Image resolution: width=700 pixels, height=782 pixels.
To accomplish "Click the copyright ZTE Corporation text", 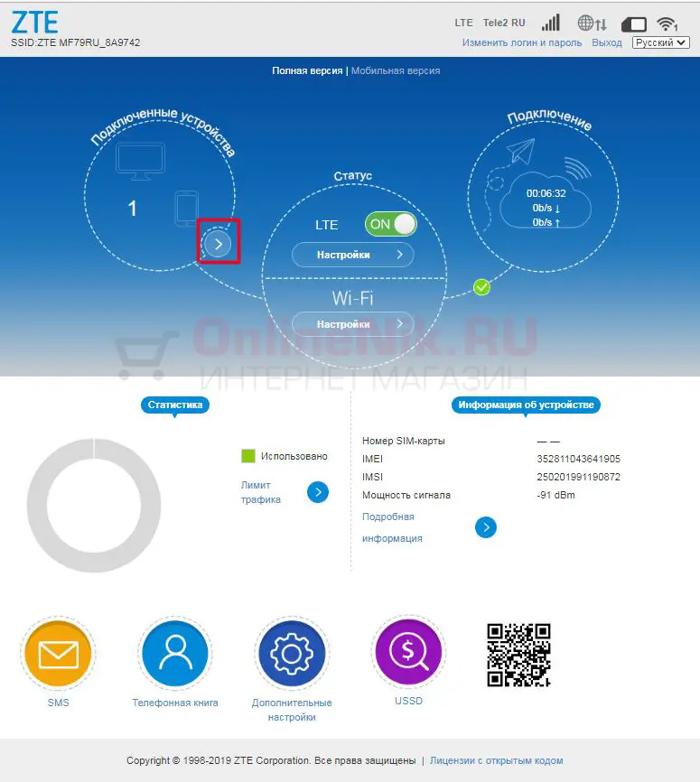I will pyautogui.click(x=271, y=760).
